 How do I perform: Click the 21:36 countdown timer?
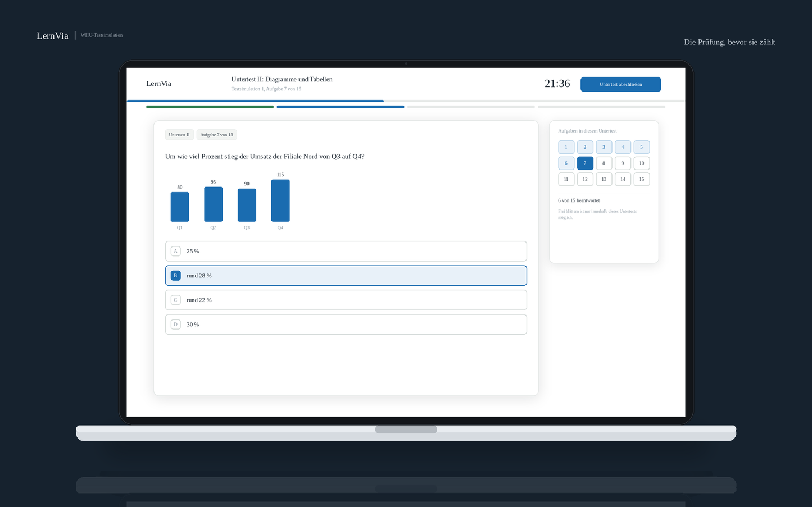click(x=557, y=84)
